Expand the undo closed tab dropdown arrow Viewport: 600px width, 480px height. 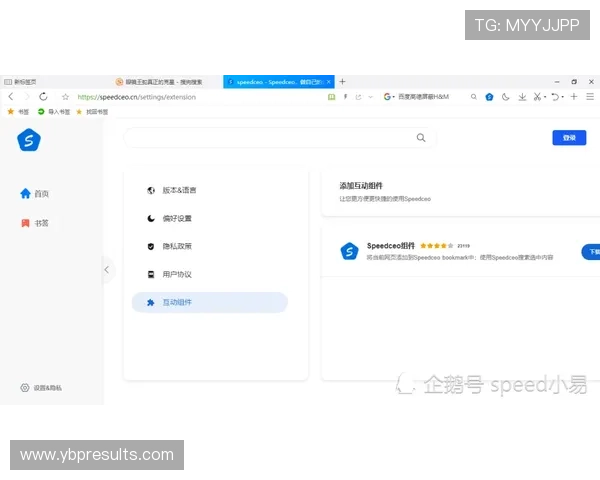click(562, 97)
